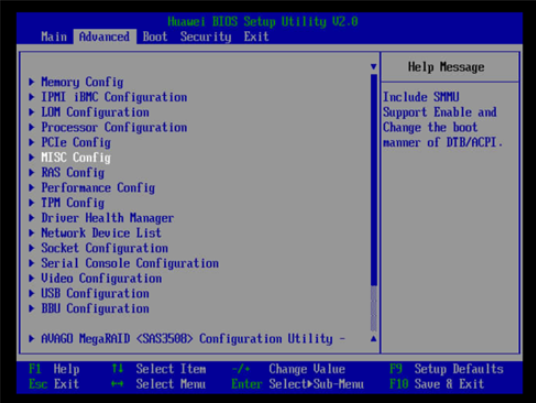This screenshot has height=404, width=536.
Task: Select USB Configuration entry
Action: coord(95,293)
